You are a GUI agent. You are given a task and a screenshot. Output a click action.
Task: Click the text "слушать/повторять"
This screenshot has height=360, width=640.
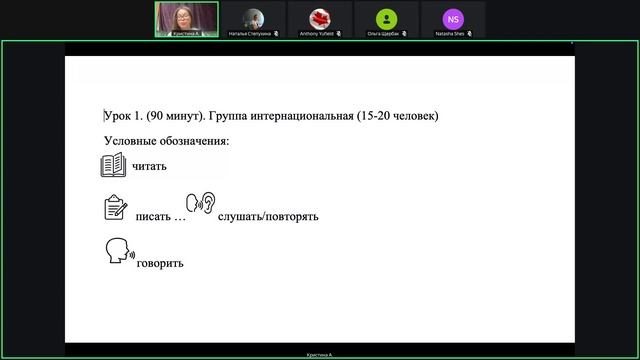coord(268,216)
